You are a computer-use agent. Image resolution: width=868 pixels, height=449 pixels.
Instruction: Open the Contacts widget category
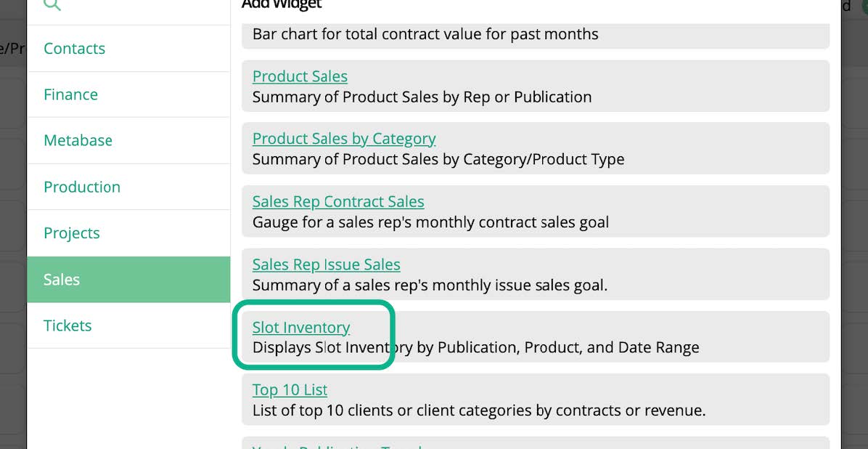(74, 49)
